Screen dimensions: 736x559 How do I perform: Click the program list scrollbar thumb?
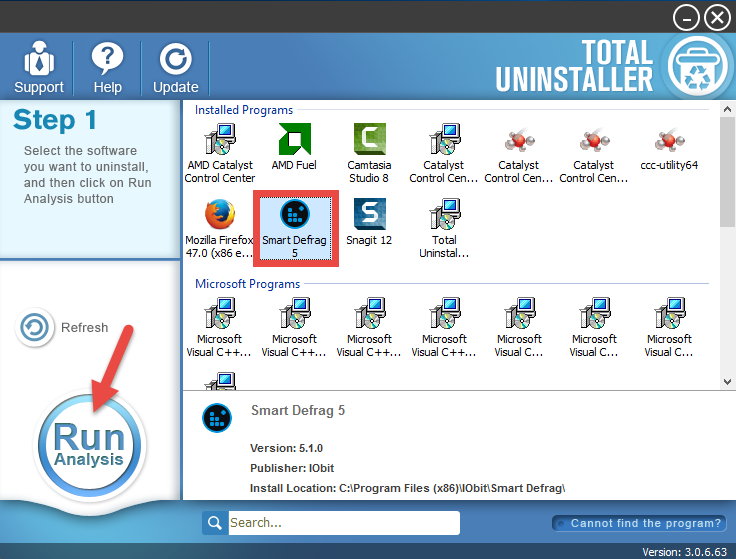coord(727,171)
